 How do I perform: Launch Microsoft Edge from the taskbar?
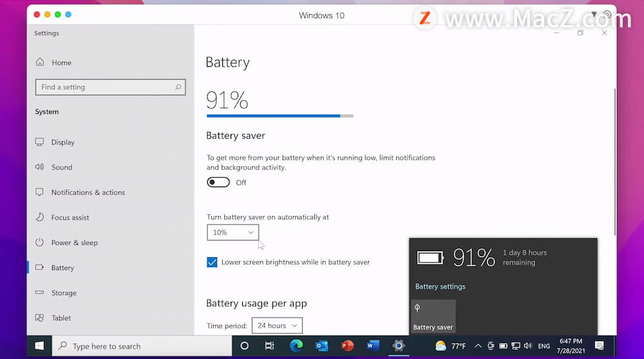click(296, 346)
